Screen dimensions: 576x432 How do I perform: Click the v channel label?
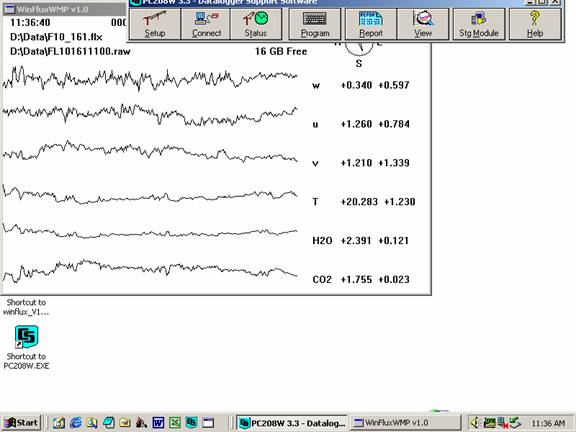click(x=315, y=163)
